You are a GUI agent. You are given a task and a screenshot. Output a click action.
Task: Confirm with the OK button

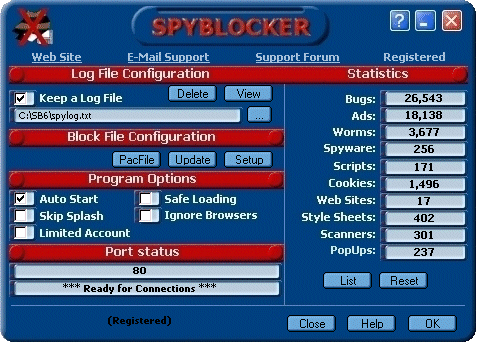[x=432, y=324]
